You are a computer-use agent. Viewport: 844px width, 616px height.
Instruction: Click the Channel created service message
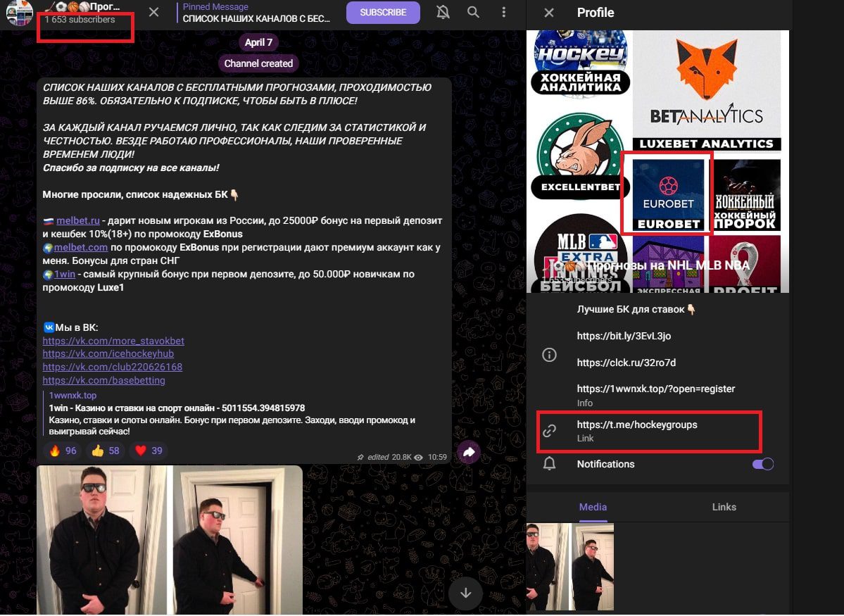click(x=258, y=63)
